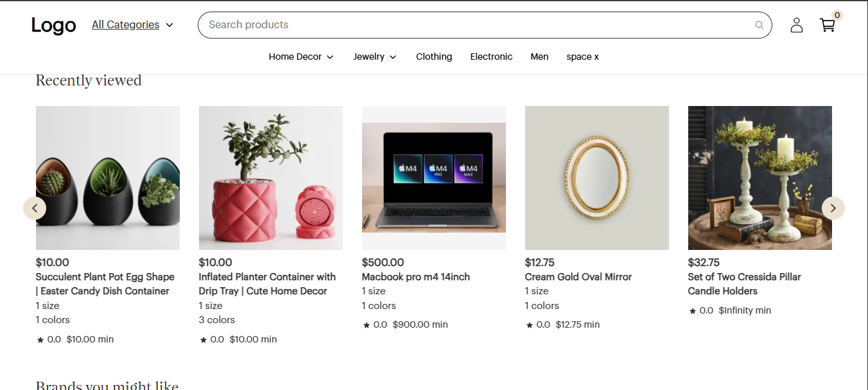Open the space x menu item
The height and width of the screenshot is (390, 868).
pyautogui.click(x=582, y=57)
